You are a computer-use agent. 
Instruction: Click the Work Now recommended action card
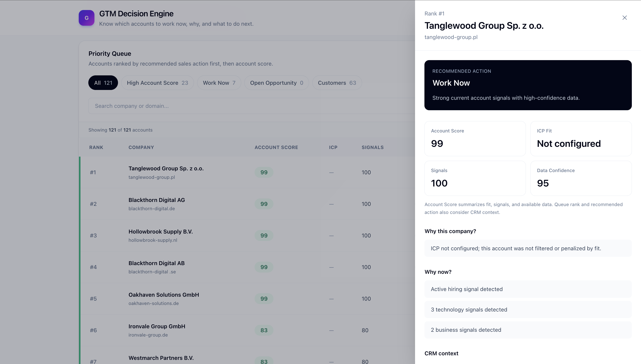[x=528, y=85]
